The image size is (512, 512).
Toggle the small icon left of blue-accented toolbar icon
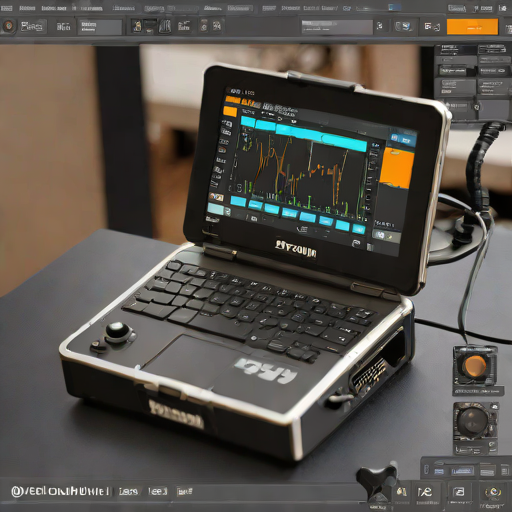coord(380,26)
